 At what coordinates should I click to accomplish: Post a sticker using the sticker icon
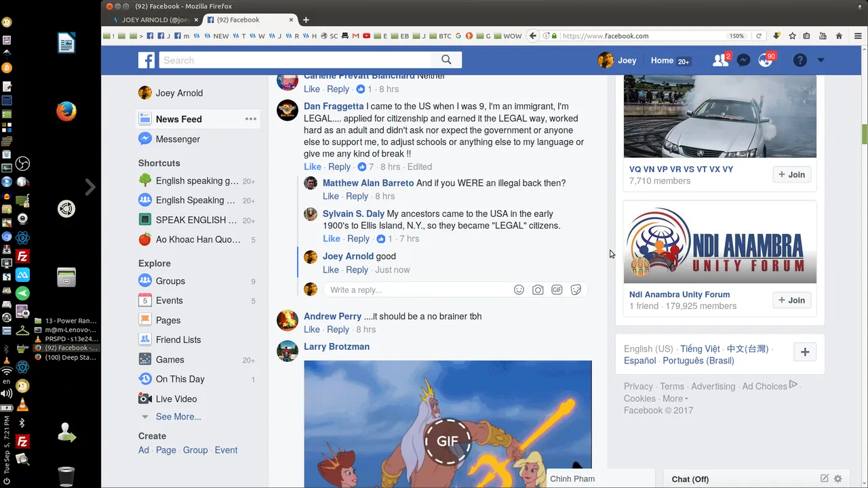[576, 289]
